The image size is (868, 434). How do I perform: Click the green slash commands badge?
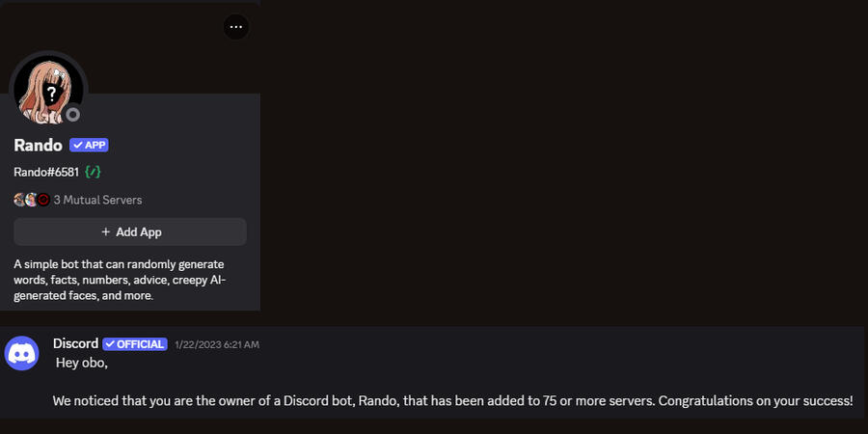coord(93,172)
